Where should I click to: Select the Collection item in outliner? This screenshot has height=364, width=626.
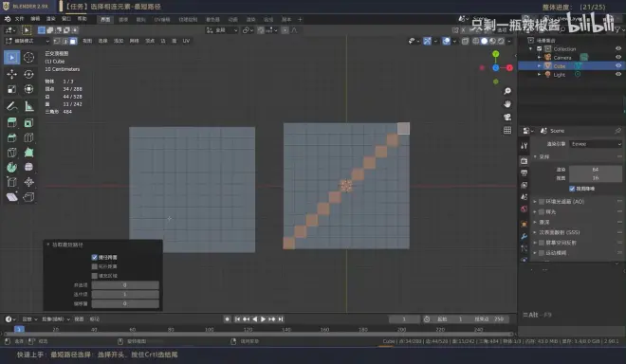coord(564,48)
